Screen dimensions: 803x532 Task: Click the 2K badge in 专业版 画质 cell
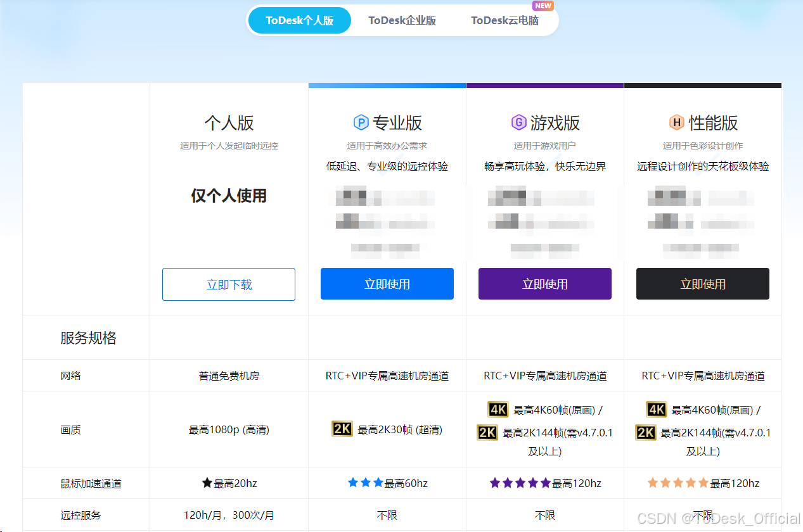click(x=342, y=429)
